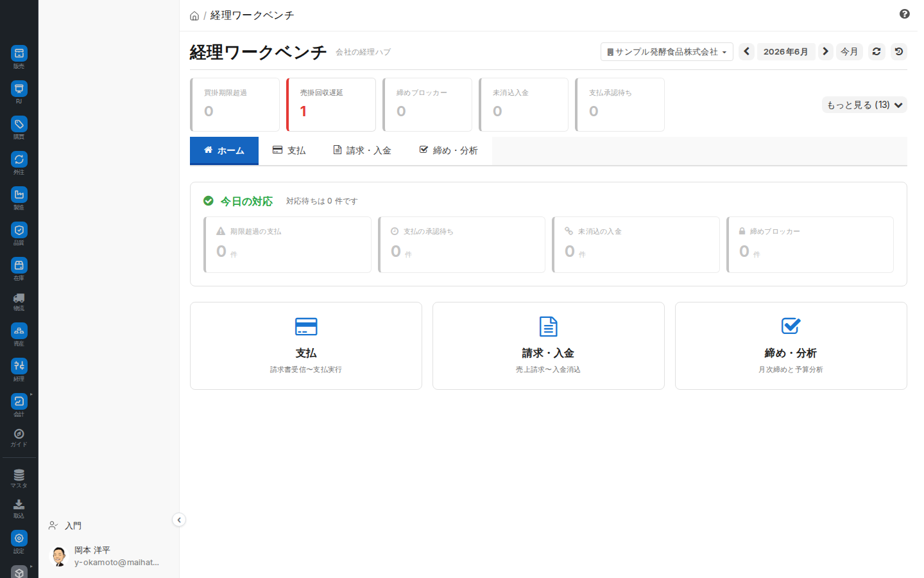Open help with the question mark icon
This screenshot has width=924, height=578.
coord(905,14)
